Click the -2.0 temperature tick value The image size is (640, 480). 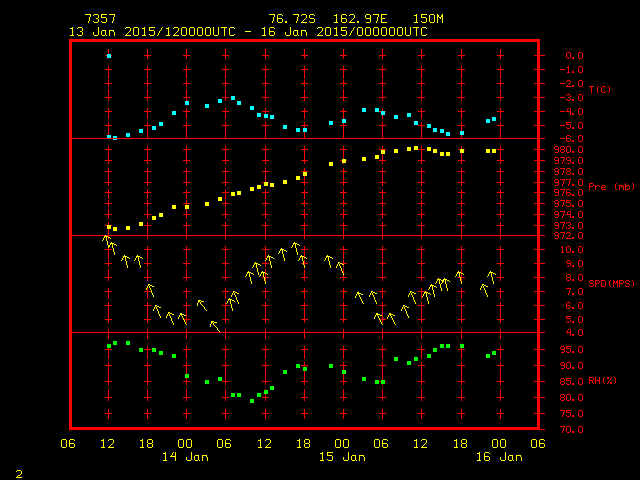(x=571, y=84)
